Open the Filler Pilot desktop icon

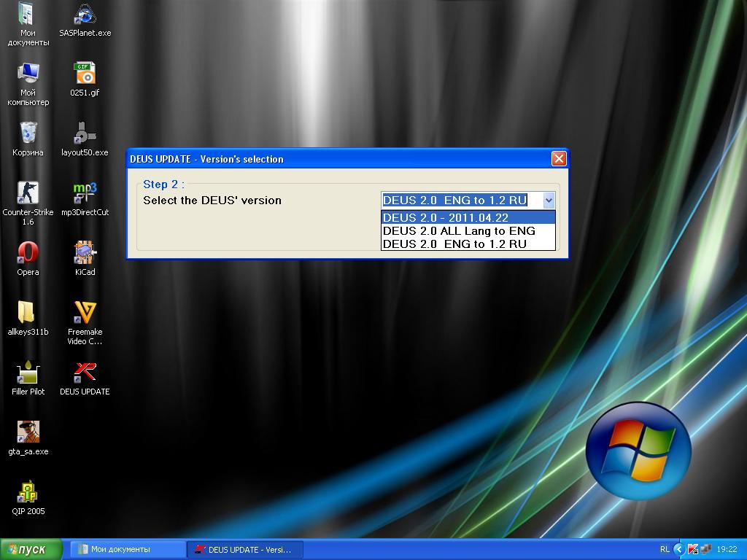(28, 373)
